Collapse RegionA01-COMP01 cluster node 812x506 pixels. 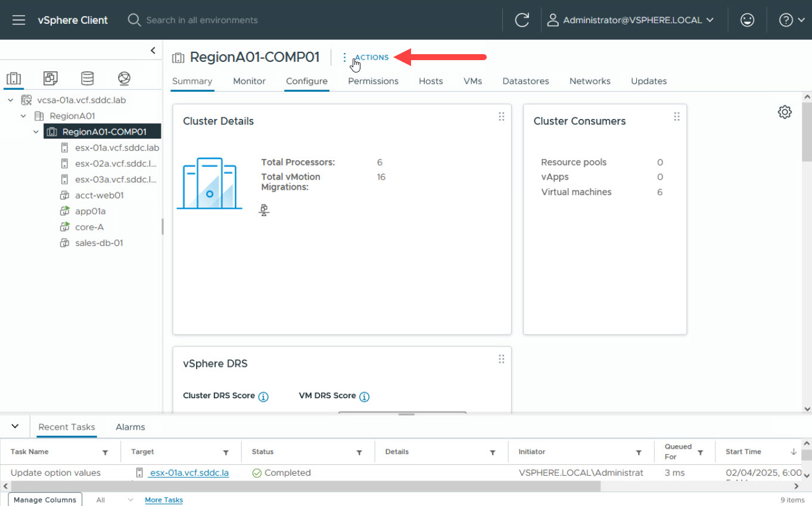37,132
